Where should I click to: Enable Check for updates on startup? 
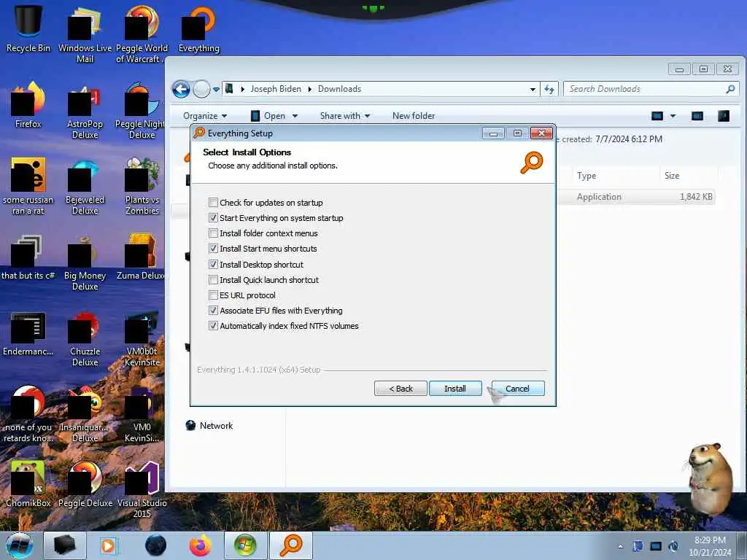click(214, 203)
